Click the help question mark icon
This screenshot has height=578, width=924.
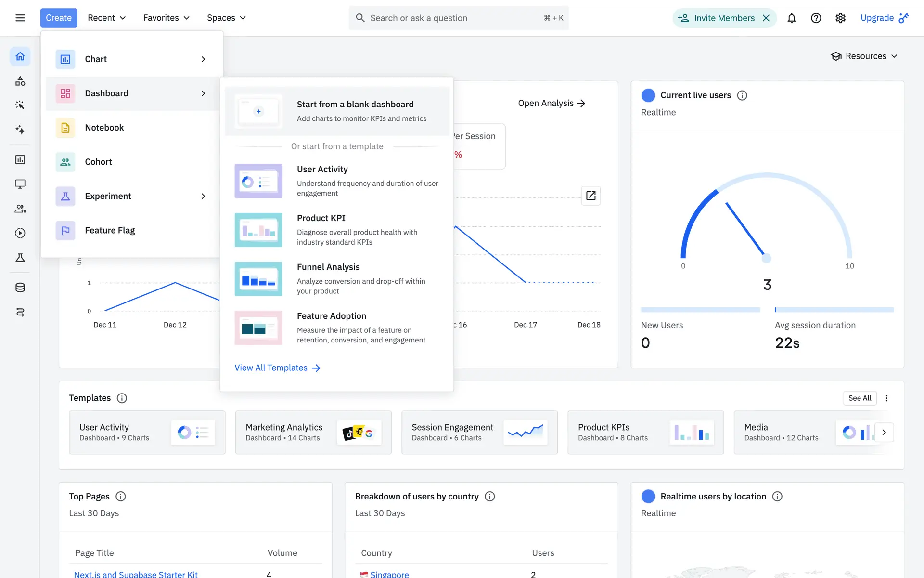pos(816,18)
